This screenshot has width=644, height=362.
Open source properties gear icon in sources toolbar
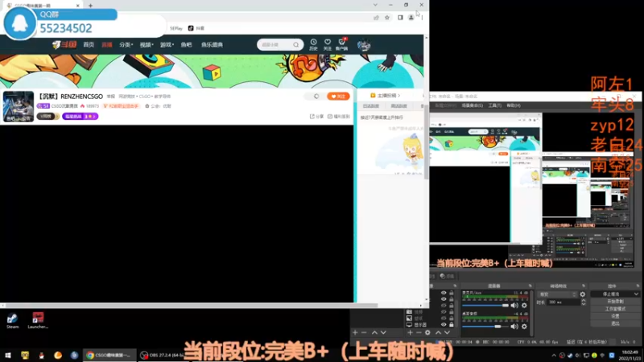tap(427, 332)
